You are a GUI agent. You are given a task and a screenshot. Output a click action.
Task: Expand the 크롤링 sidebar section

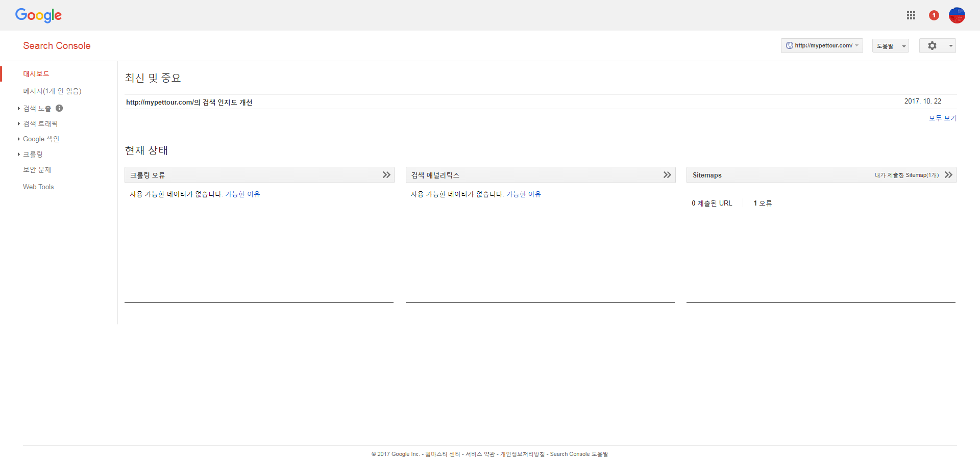tap(33, 155)
